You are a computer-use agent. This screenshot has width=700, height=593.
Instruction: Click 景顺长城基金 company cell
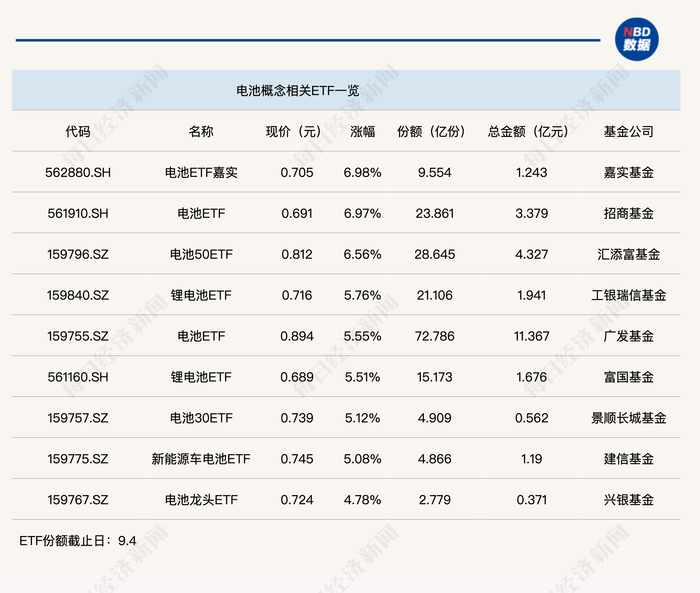click(628, 418)
